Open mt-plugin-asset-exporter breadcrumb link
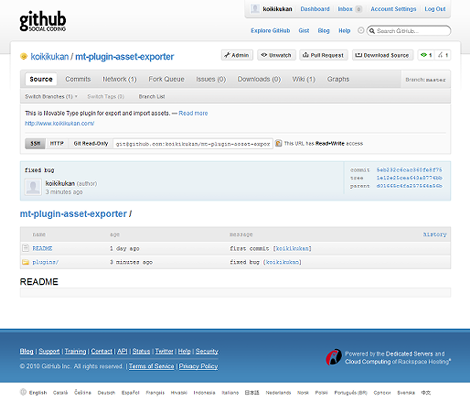470x401 pixels. tap(73, 214)
